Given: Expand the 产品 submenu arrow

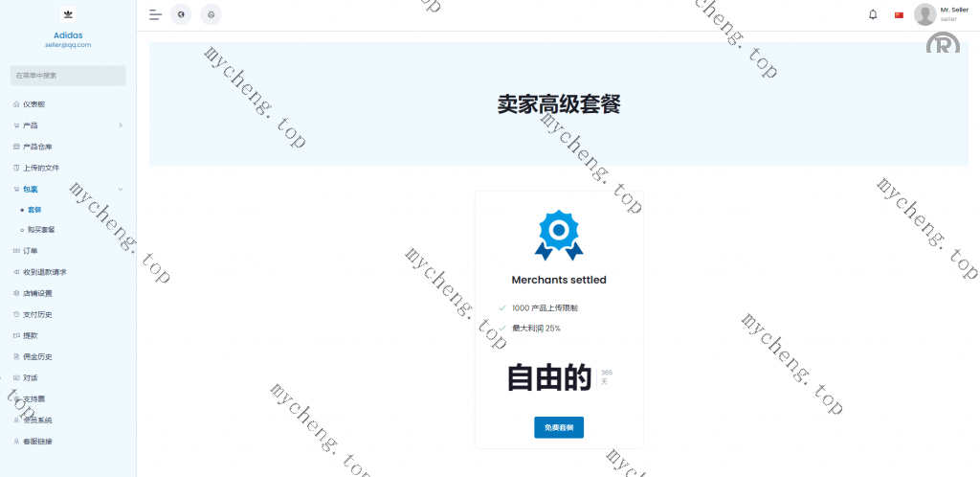Looking at the screenshot, I should click(x=120, y=125).
